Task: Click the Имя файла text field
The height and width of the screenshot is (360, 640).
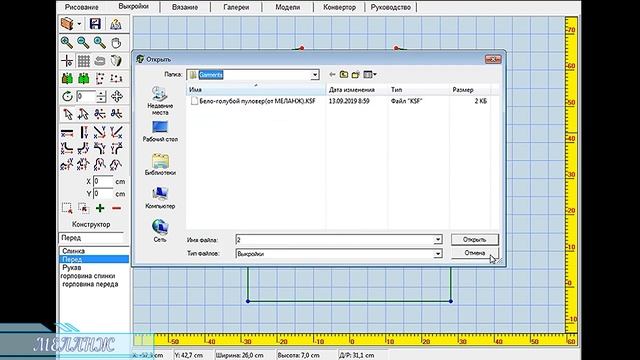Action: click(334, 240)
